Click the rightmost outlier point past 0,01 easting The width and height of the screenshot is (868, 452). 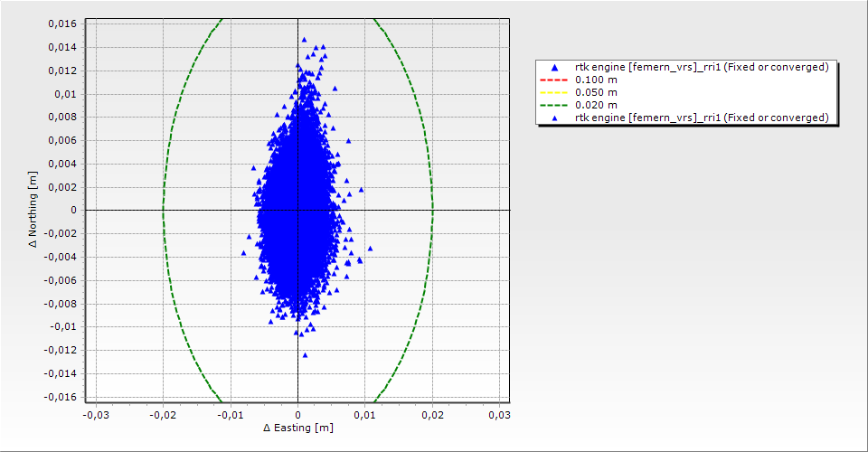(369, 248)
